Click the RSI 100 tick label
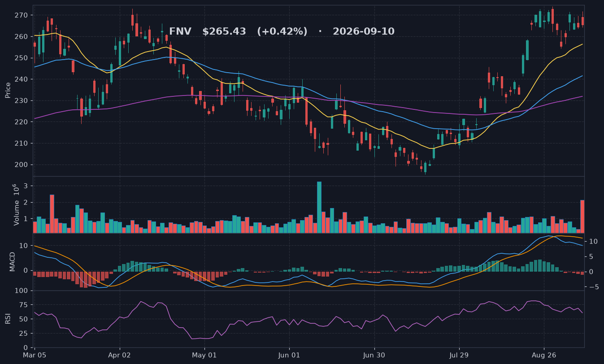 [x=22, y=291]
